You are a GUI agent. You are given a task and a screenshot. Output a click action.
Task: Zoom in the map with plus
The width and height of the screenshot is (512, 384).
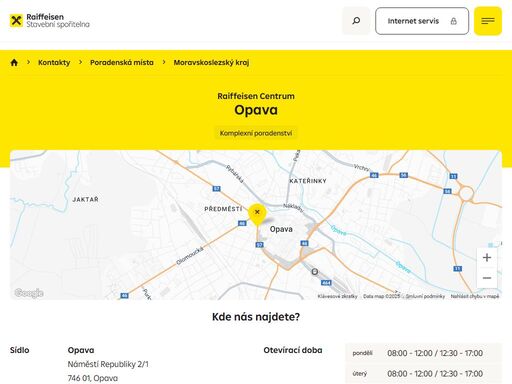(x=487, y=257)
